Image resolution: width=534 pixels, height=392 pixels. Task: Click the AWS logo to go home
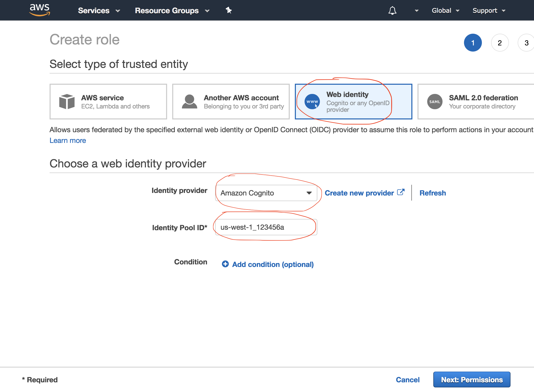[x=39, y=10]
